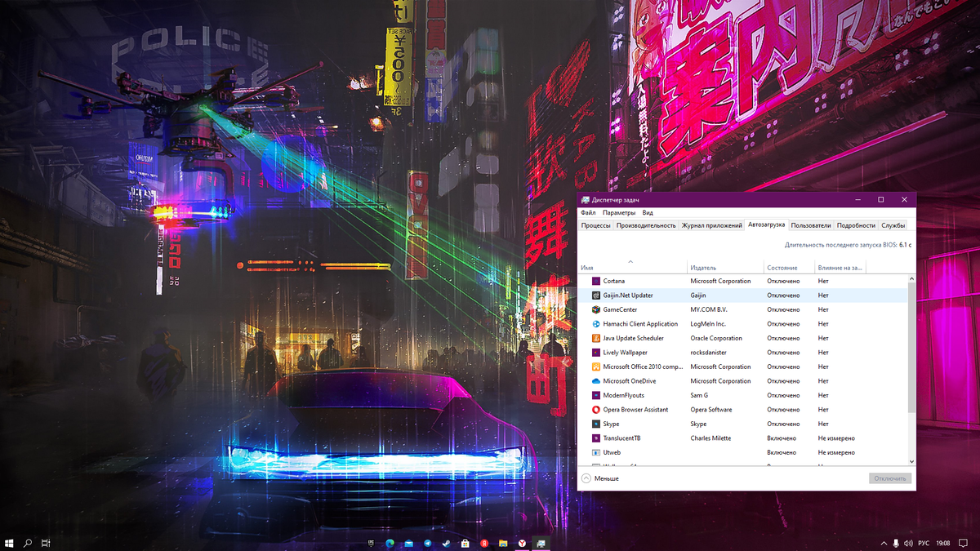This screenshot has height=551, width=980.
Task: Click the Utweb app icon in the list
Action: (x=596, y=452)
